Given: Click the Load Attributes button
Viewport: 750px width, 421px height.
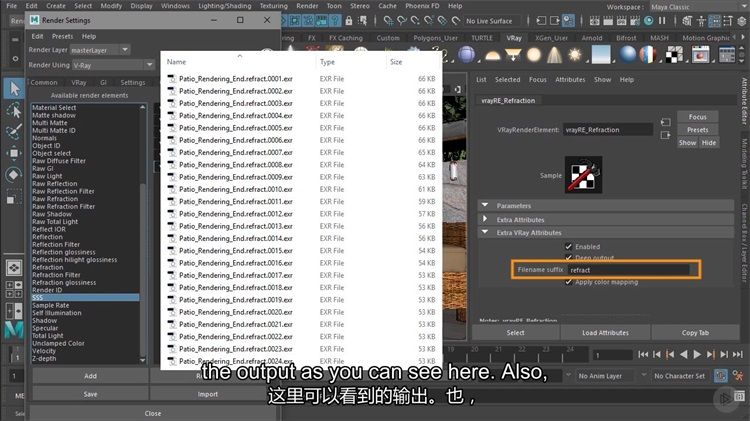Looking at the screenshot, I should pos(606,332).
